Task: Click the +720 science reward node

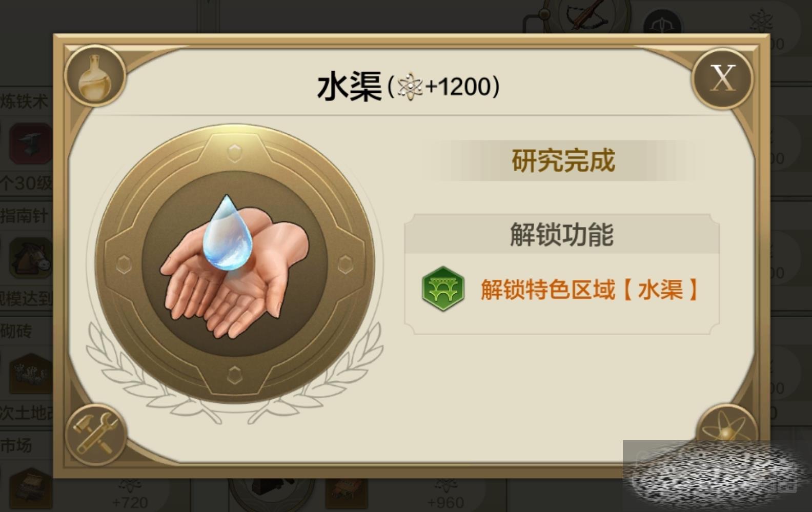Action: click(x=129, y=496)
